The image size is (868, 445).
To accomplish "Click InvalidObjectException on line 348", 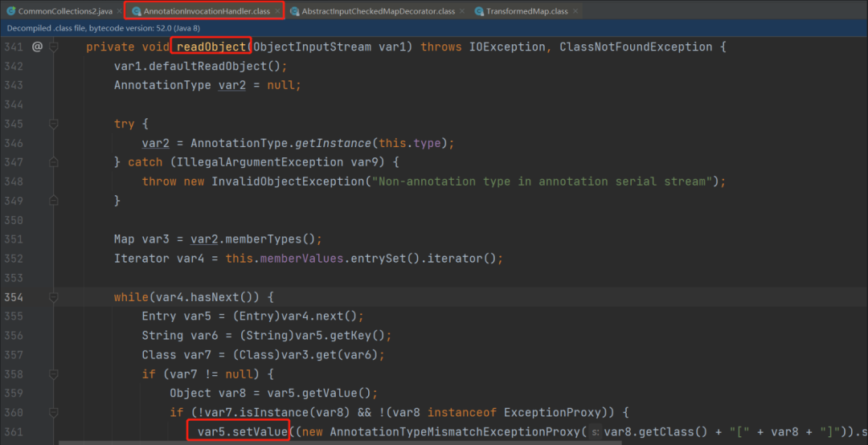I will click(288, 182).
